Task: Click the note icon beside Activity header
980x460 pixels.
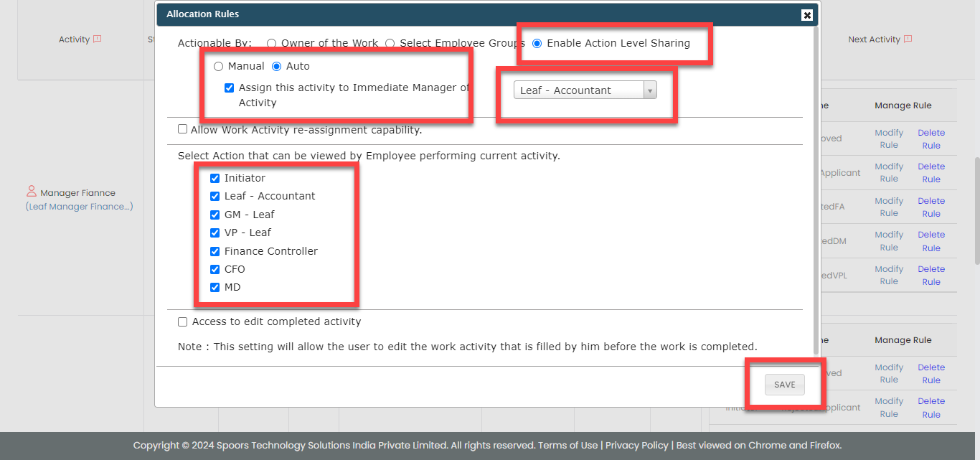Action: point(98,39)
